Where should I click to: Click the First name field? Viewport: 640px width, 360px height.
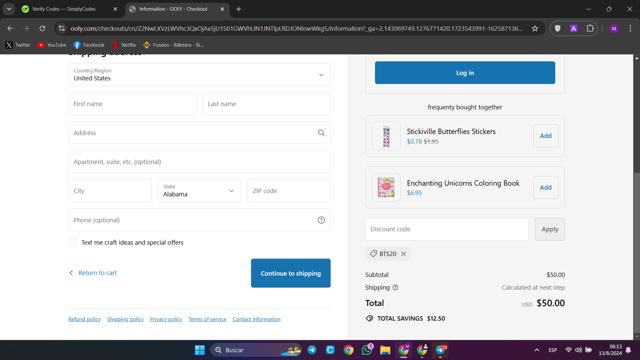tap(132, 104)
